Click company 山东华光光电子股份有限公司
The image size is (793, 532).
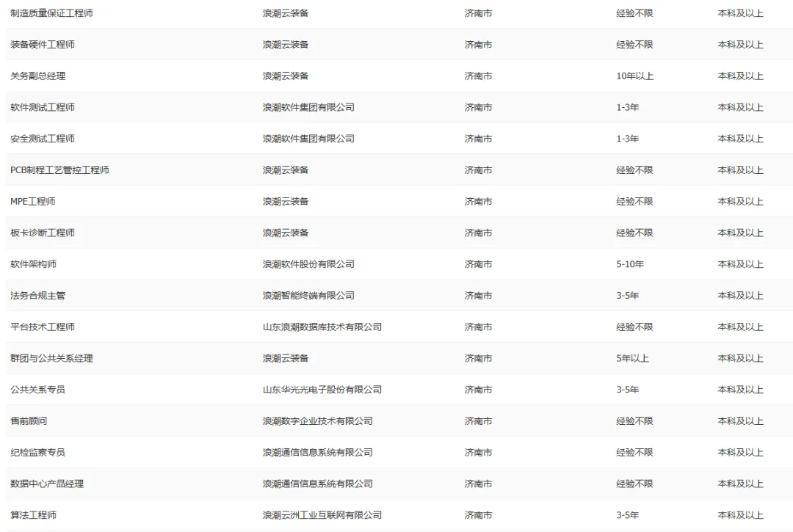tap(322, 390)
